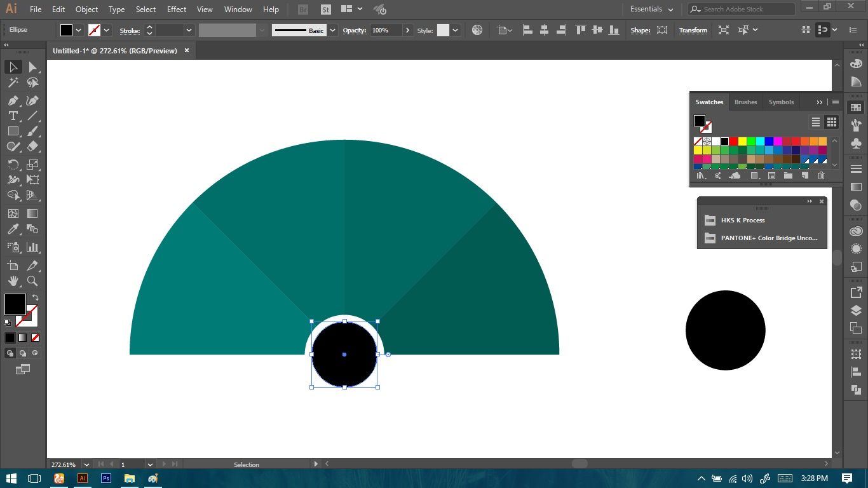Select the Hand tool
The width and height of the screenshot is (868, 488).
13,281
